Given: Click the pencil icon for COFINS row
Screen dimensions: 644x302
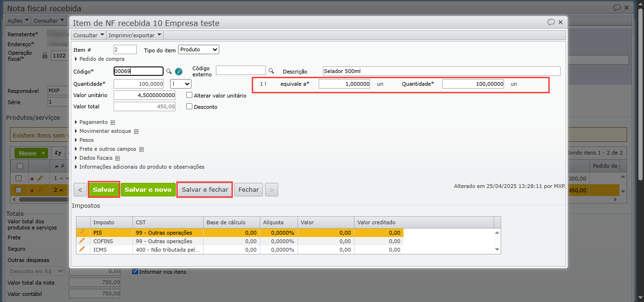Looking at the screenshot, I should (x=82, y=241).
